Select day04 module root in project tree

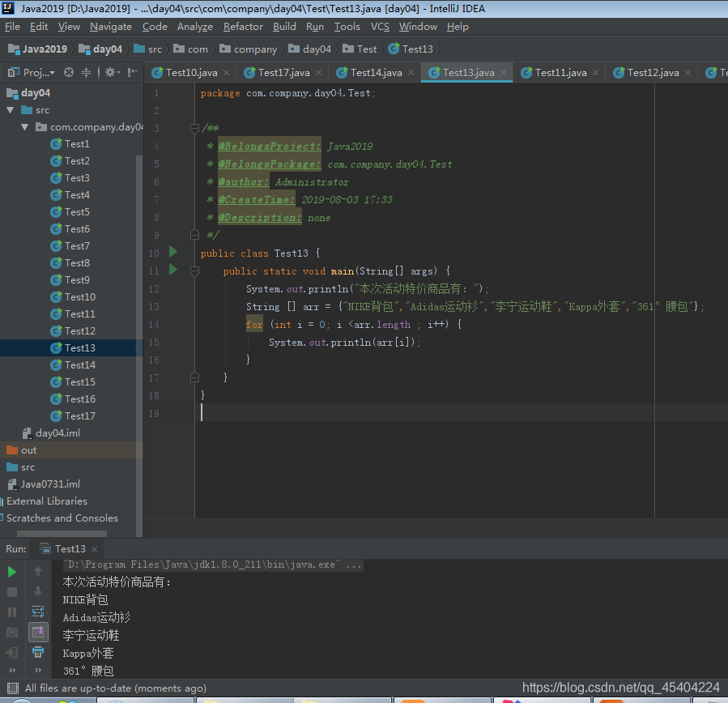[x=28, y=93]
